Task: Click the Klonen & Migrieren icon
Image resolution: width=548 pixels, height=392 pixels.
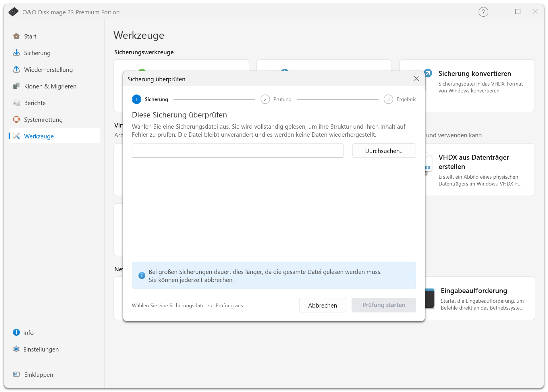Action: point(16,86)
